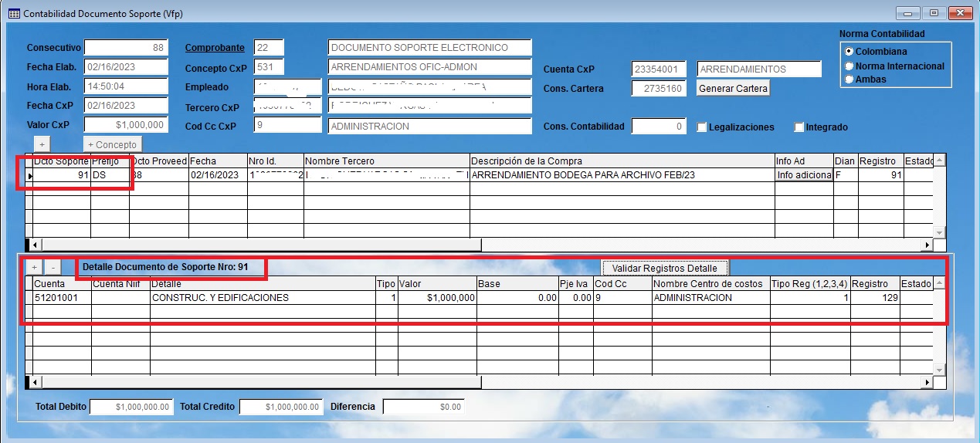980x443 pixels.
Task: Click the plus button beside + Concepto
Action: pyautogui.click(x=42, y=144)
